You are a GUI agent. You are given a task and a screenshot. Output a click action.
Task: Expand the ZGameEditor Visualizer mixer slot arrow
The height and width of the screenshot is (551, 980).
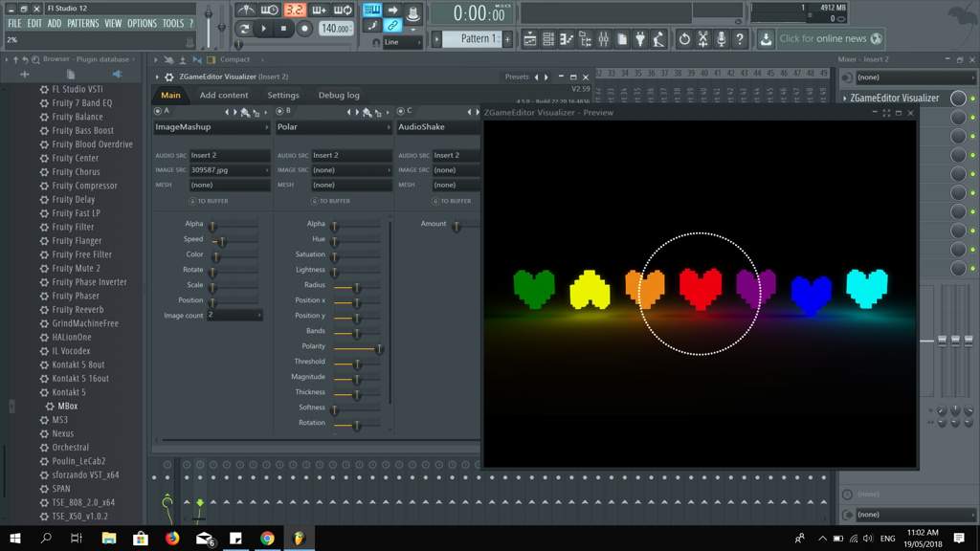click(845, 99)
